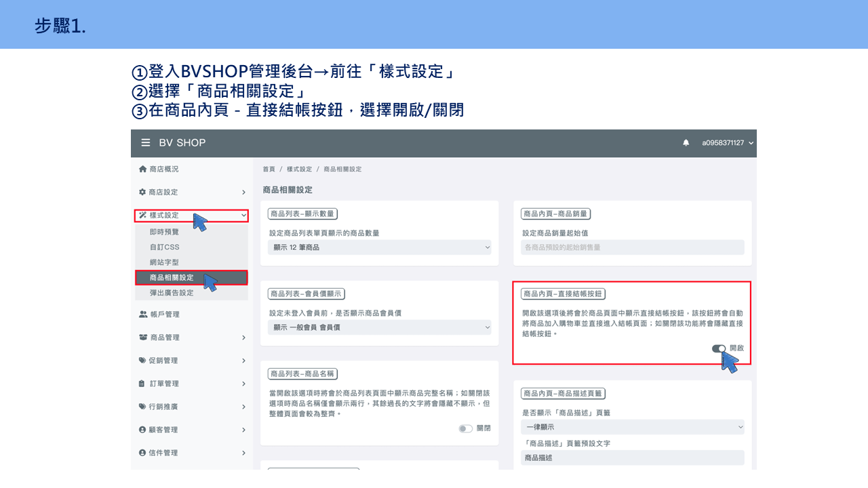Open 彈出廣告設定 in the sidebar
Viewport: 868px width, 488px height.
(172, 293)
